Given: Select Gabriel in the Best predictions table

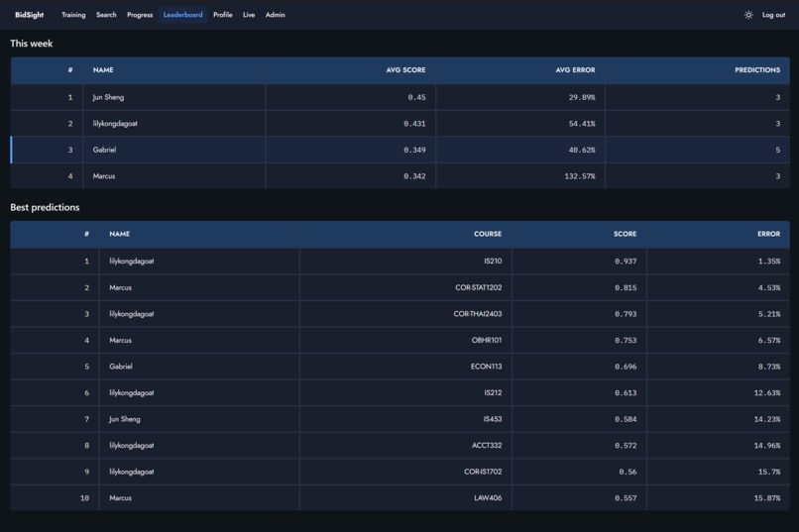Looking at the screenshot, I should coord(121,367).
